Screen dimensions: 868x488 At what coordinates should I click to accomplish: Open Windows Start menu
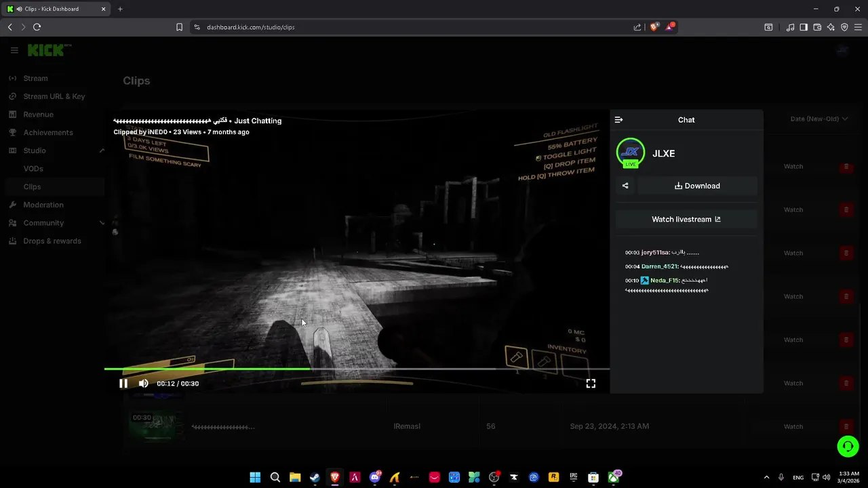tap(255, 477)
